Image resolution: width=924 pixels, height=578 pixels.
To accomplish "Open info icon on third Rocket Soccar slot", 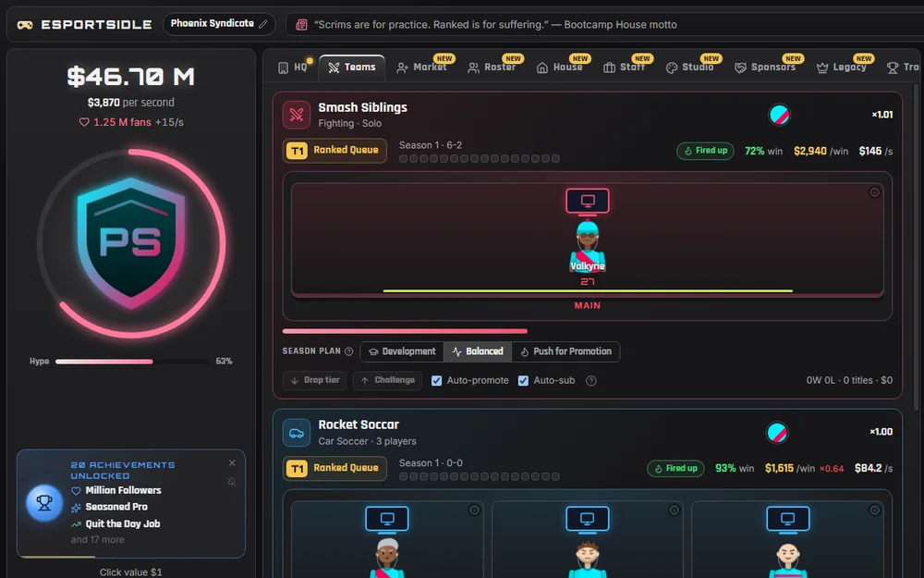I will [874, 510].
